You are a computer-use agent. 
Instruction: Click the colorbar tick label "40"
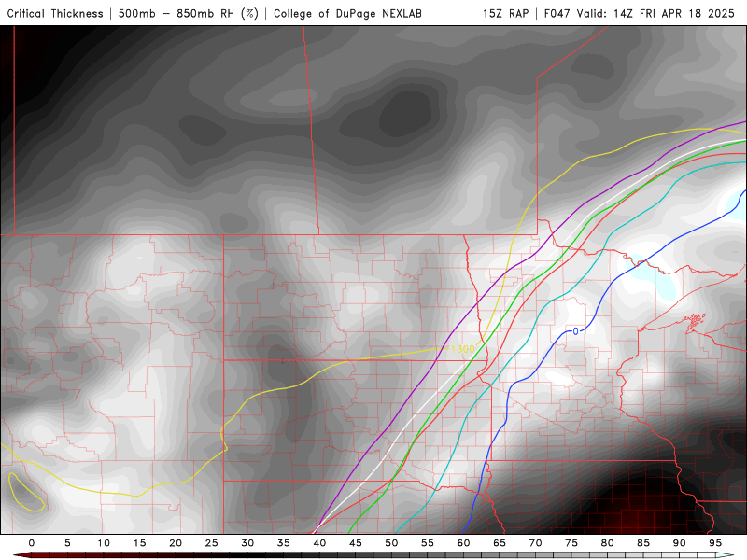pos(319,543)
